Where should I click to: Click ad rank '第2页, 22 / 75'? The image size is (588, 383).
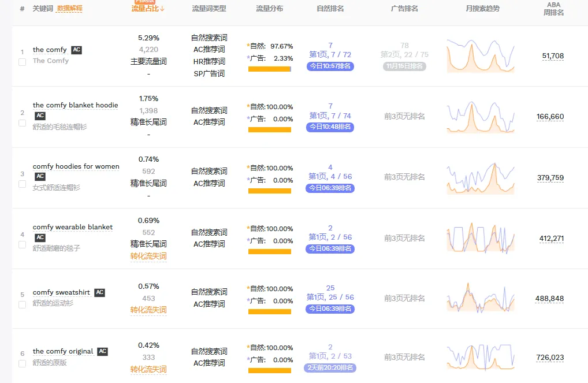pos(404,55)
